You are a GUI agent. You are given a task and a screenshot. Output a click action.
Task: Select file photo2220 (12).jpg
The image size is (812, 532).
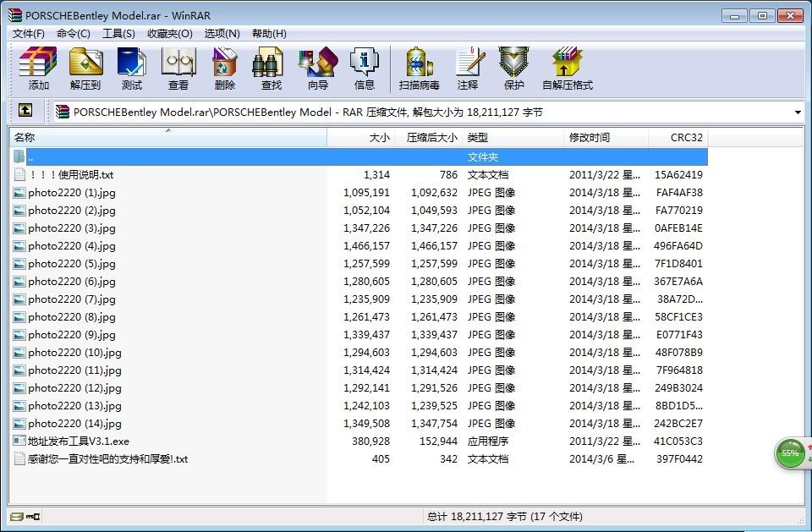[74, 388]
